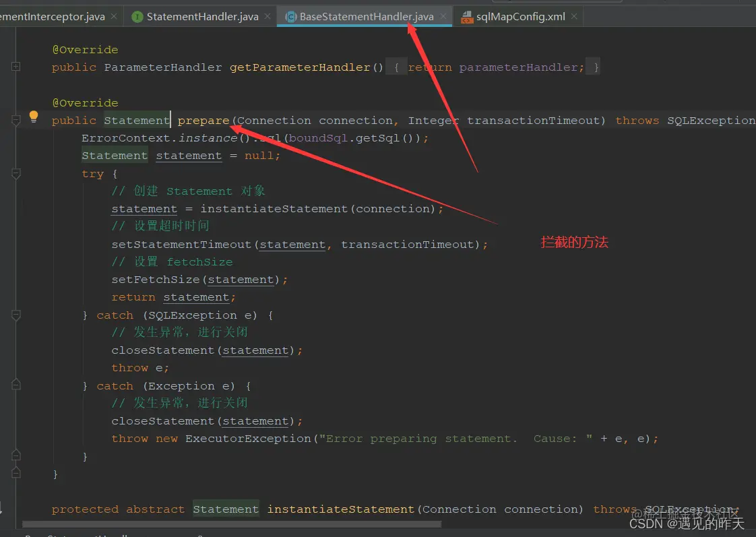
Task: Click the horizontal scrollbar of the editor
Action: (x=231, y=524)
